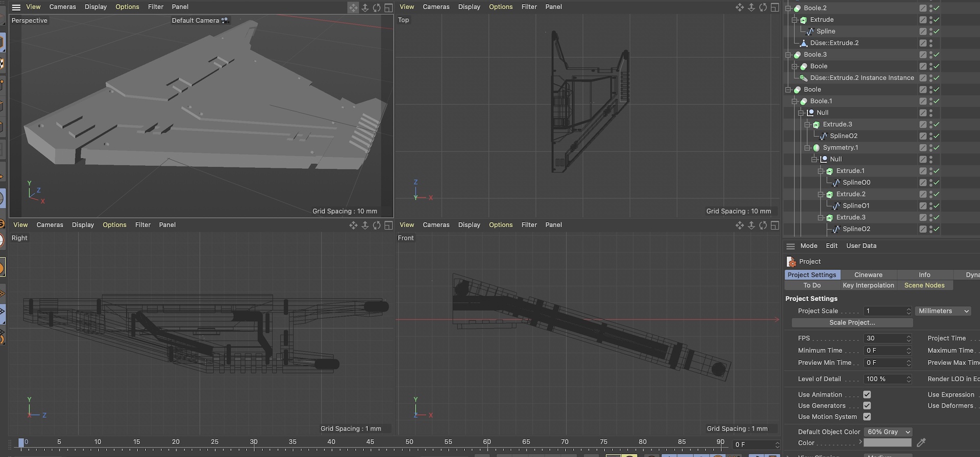980x457 pixels.
Task: Uncheck Use Generators checkbox
Action: [867, 405]
